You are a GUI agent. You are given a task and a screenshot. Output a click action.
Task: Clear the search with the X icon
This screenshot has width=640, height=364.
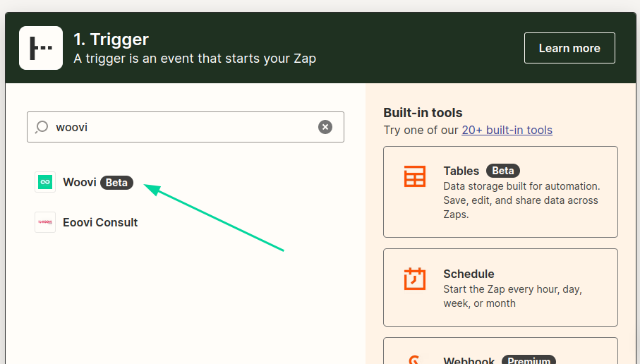325,127
